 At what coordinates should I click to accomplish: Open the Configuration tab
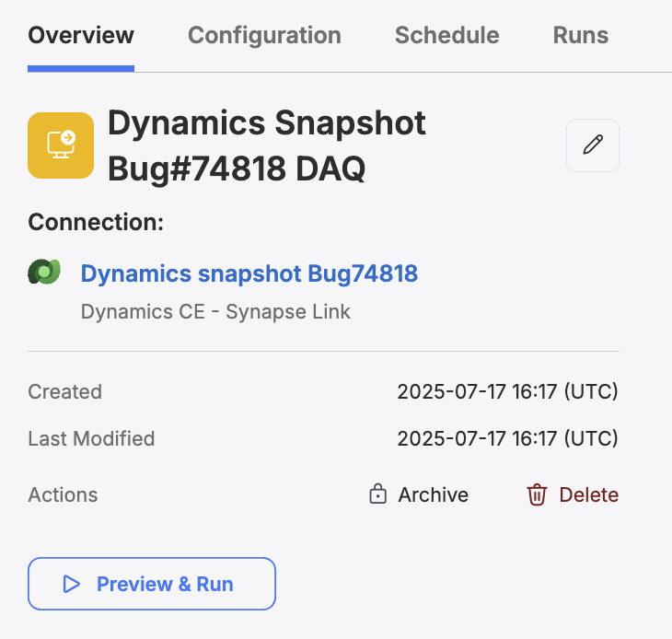coord(264,36)
